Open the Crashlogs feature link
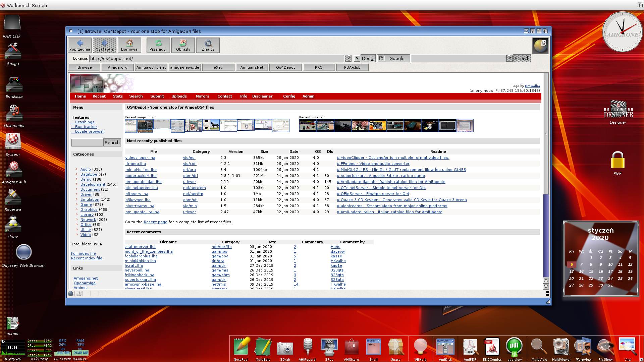Viewport: 644px width, 362px height. tap(85, 122)
